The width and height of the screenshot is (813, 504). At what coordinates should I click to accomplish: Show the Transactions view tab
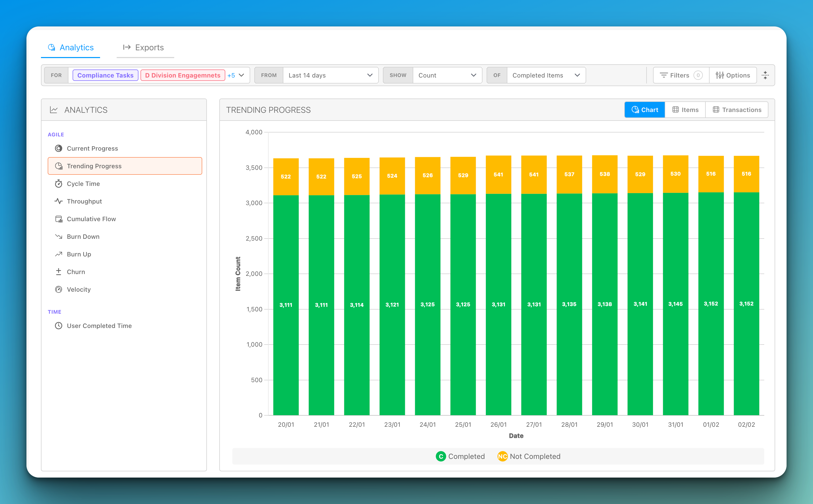tap(737, 110)
